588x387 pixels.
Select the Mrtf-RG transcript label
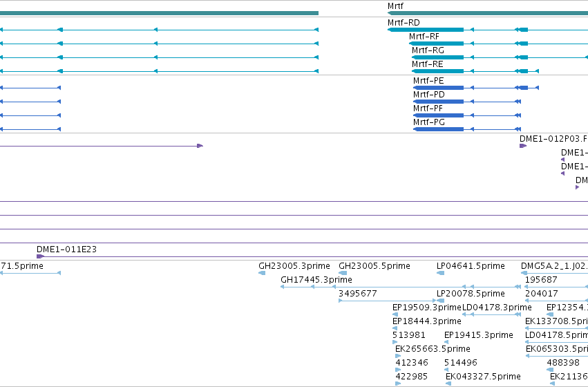point(428,50)
